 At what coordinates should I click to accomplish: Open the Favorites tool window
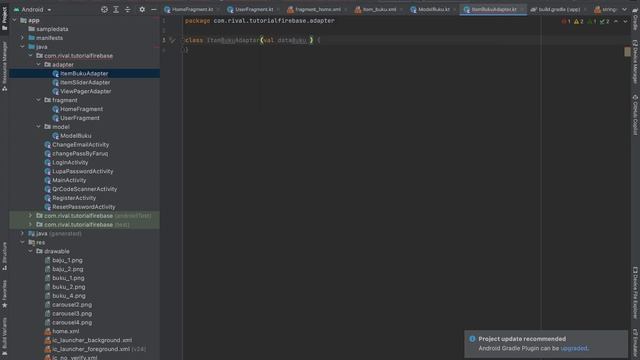pyautogui.click(x=4, y=294)
